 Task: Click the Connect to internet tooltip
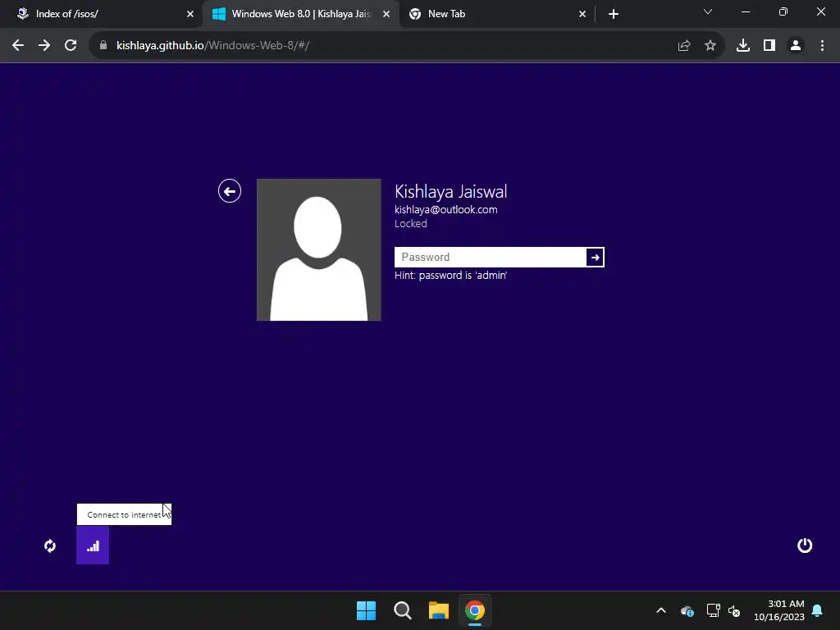click(124, 514)
